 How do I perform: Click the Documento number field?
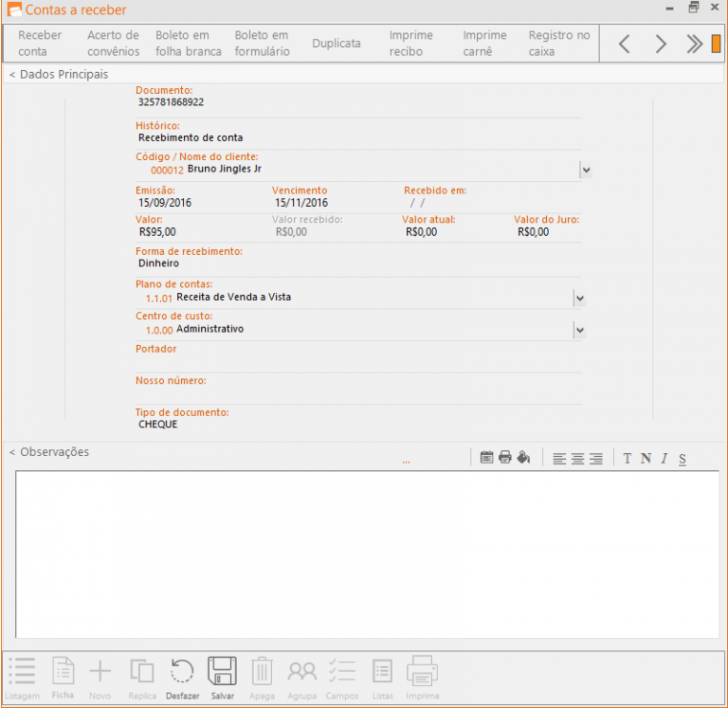point(358,102)
